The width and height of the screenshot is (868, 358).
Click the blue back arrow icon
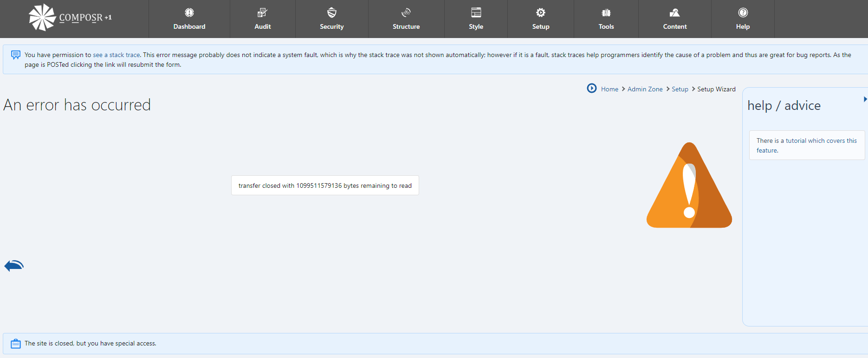point(14,265)
